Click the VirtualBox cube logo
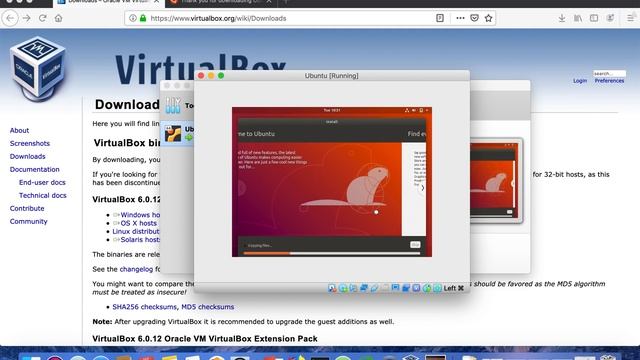 38,69
